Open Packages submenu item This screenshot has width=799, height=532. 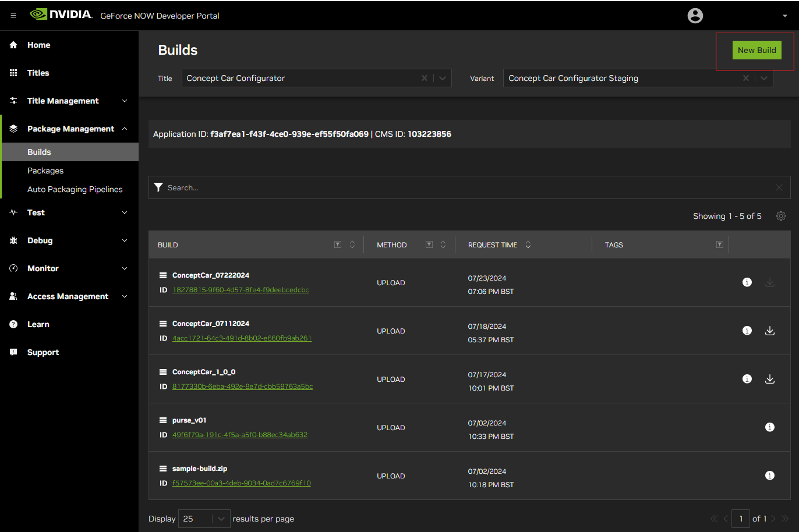pyautogui.click(x=45, y=171)
